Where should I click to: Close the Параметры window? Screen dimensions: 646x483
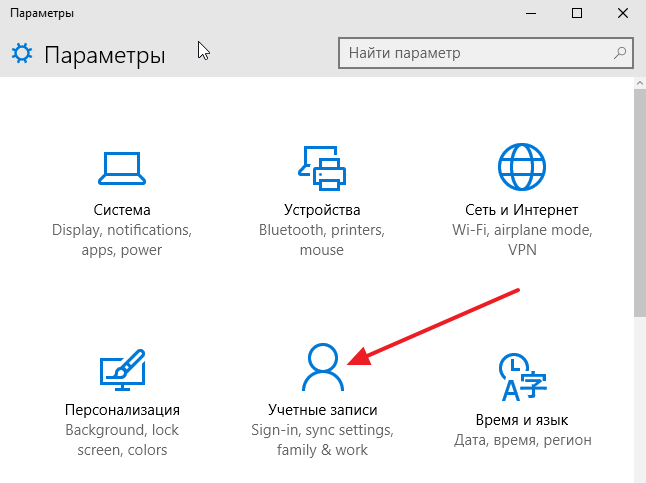tap(622, 14)
